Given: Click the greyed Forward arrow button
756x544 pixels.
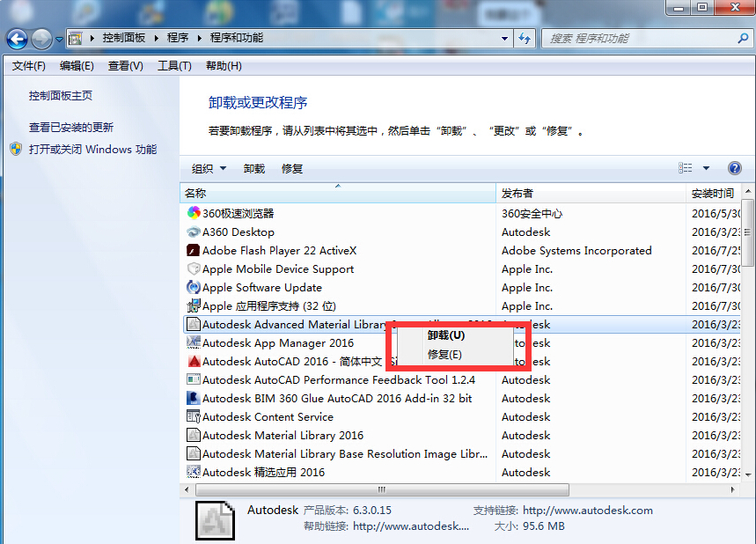Looking at the screenshot, I should (x=42, y=39).
